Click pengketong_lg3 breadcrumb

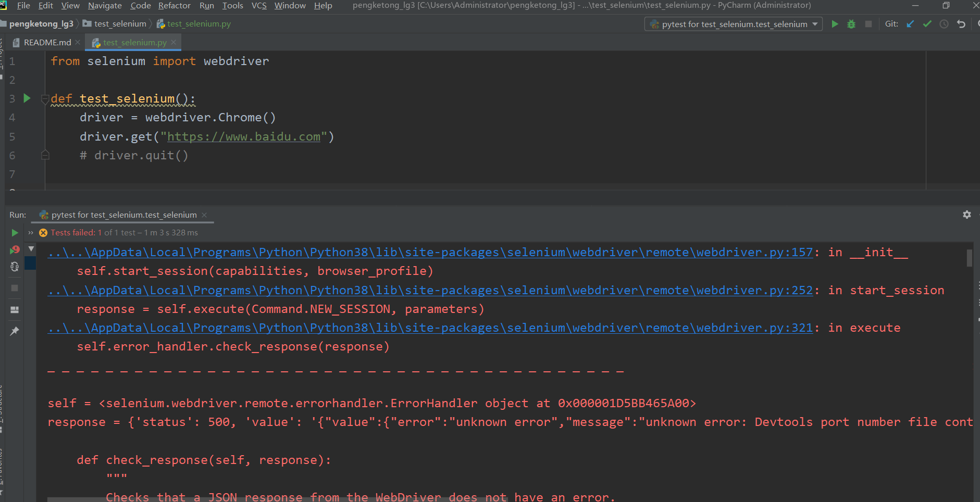click(x=41, y=24)
